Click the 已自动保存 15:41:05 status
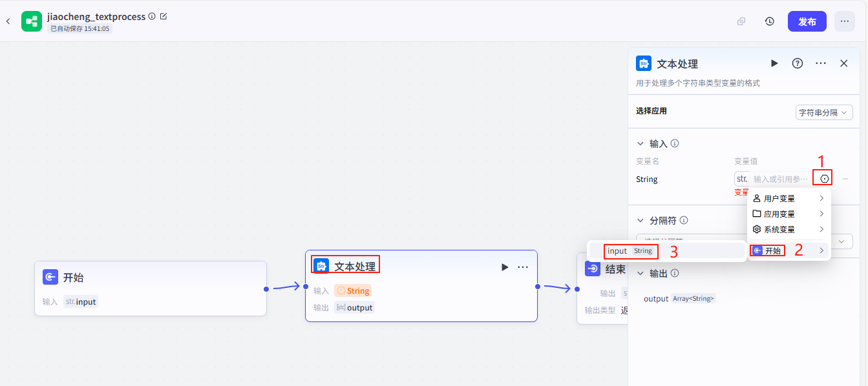 [79, 28]
